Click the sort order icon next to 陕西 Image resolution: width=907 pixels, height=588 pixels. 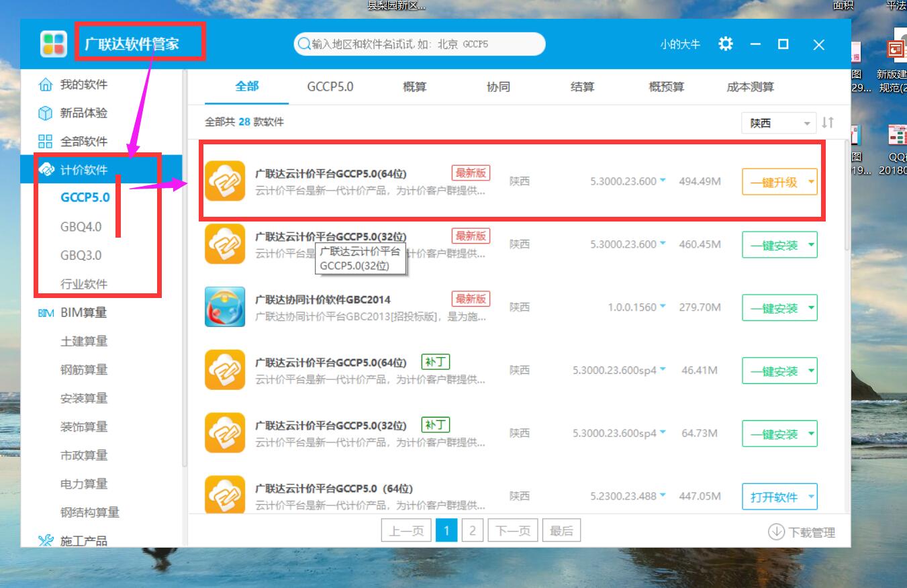828,123
